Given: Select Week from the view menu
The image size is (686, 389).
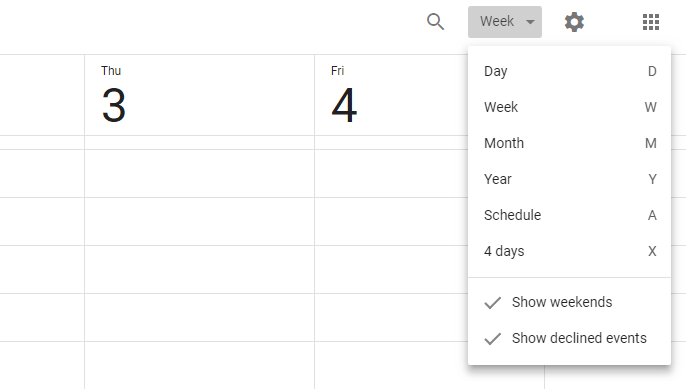Looking at the screenshot, I should click(x=569, y=107).
